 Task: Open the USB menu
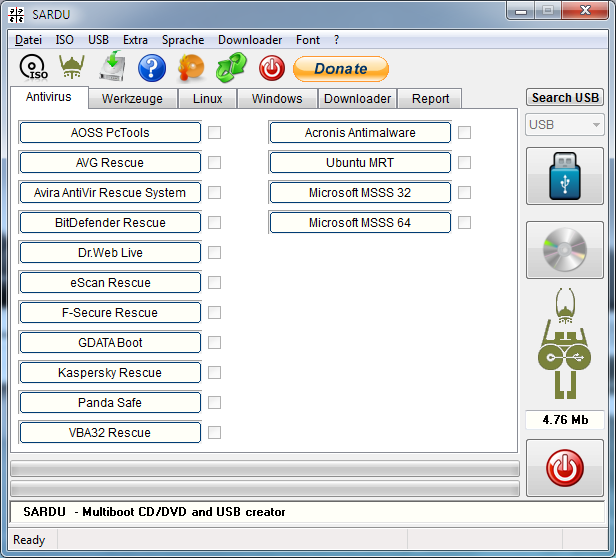coord(98,40)
